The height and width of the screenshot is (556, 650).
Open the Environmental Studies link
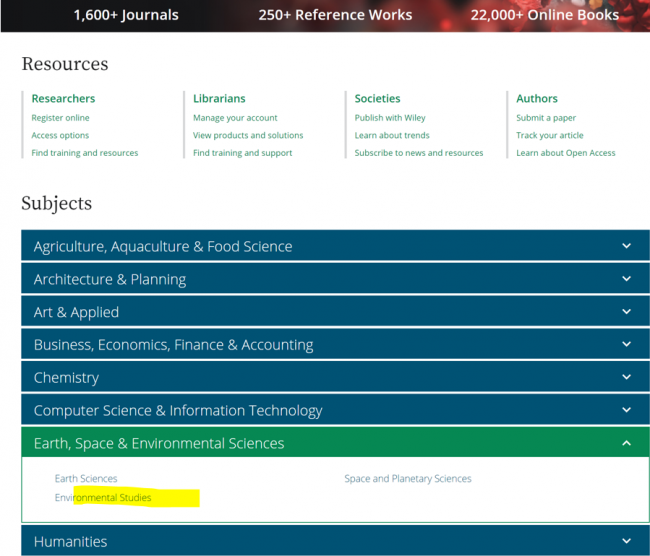click(103, 498)
